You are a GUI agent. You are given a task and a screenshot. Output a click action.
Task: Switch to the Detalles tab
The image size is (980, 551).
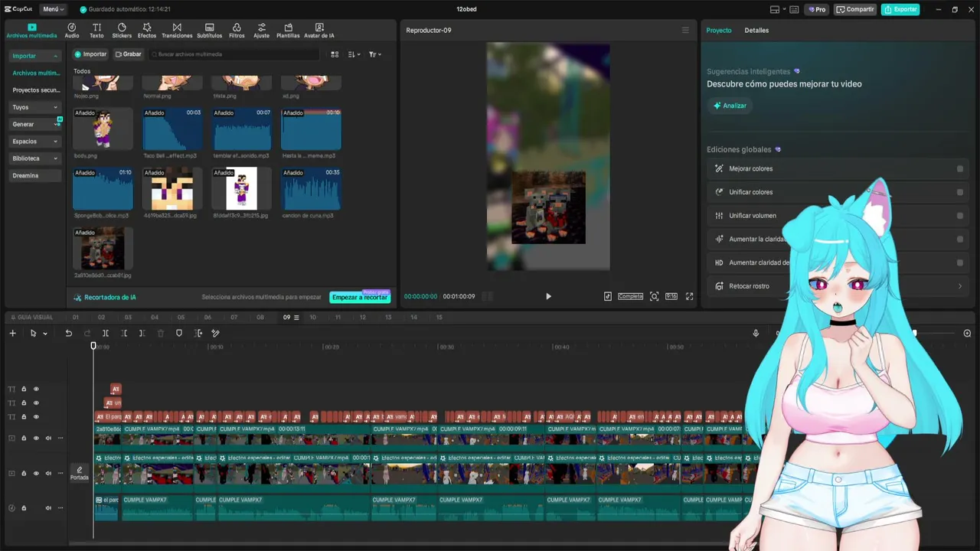coord(756,31)
